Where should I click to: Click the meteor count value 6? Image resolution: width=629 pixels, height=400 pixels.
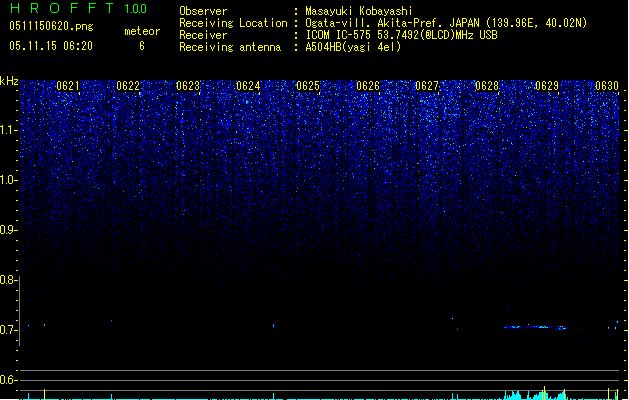142,46
